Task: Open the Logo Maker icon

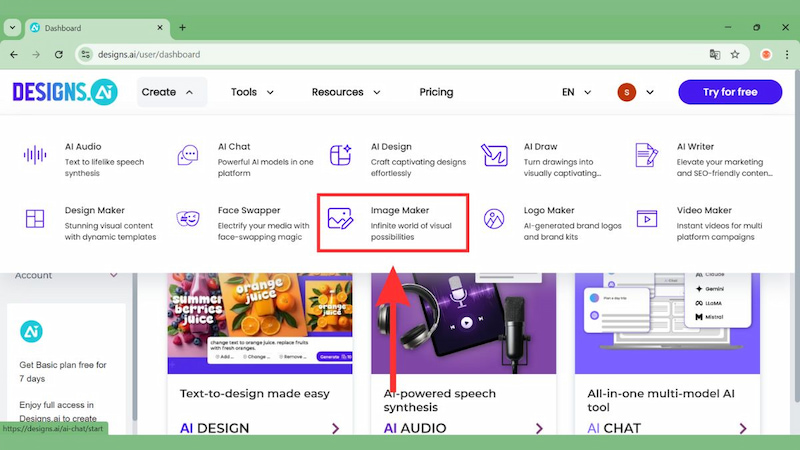Action: (x=494, y=218)
